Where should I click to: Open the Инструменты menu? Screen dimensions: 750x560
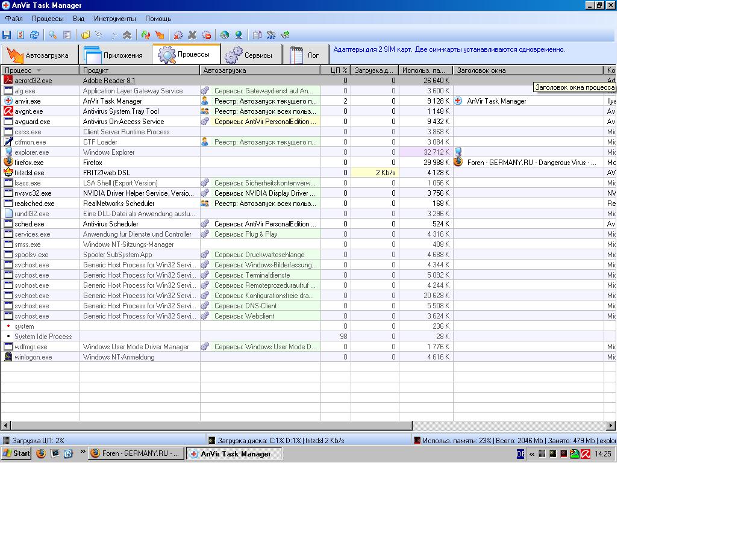(x=115, y=19)
